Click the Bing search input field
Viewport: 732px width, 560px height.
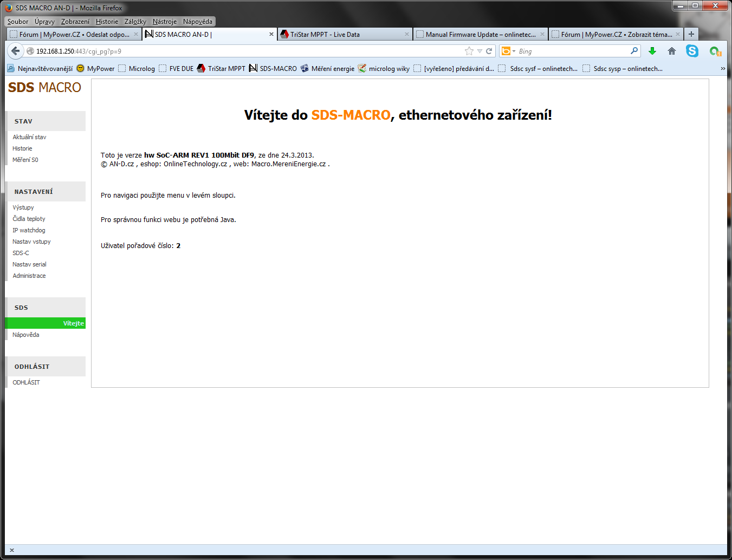[x=573, y=51]
